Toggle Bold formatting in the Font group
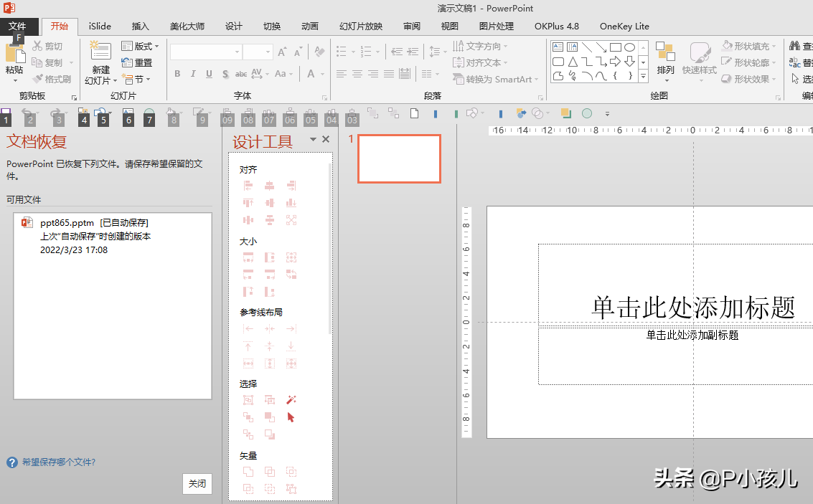Screen dimensions: 813x504 (177, 74)
